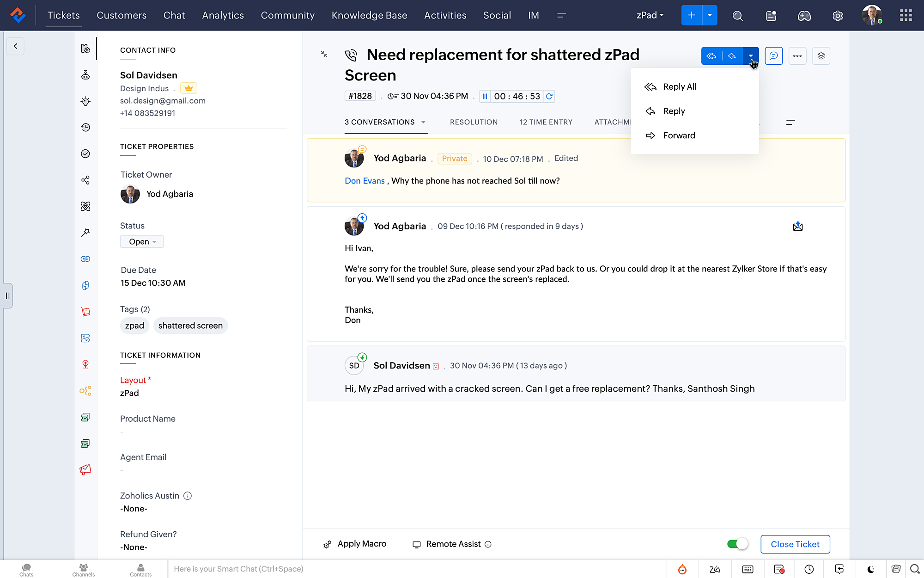924x578 pixels.
Task: Click the Close Ticket button
Action: (x=795, y=544)
